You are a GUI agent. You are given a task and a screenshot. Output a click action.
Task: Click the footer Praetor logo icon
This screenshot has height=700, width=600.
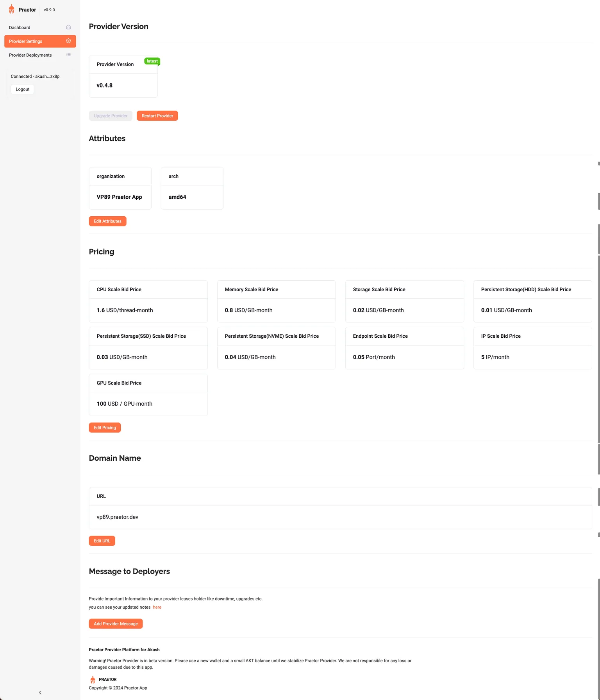point(93,680)
